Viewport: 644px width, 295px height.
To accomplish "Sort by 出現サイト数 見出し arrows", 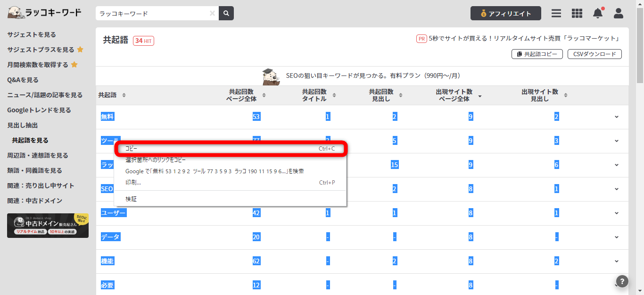I will click(566, 95).
